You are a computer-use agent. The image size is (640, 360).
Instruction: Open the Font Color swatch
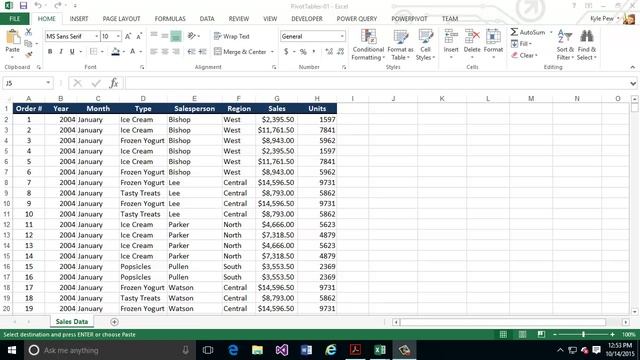coord(132,52)
